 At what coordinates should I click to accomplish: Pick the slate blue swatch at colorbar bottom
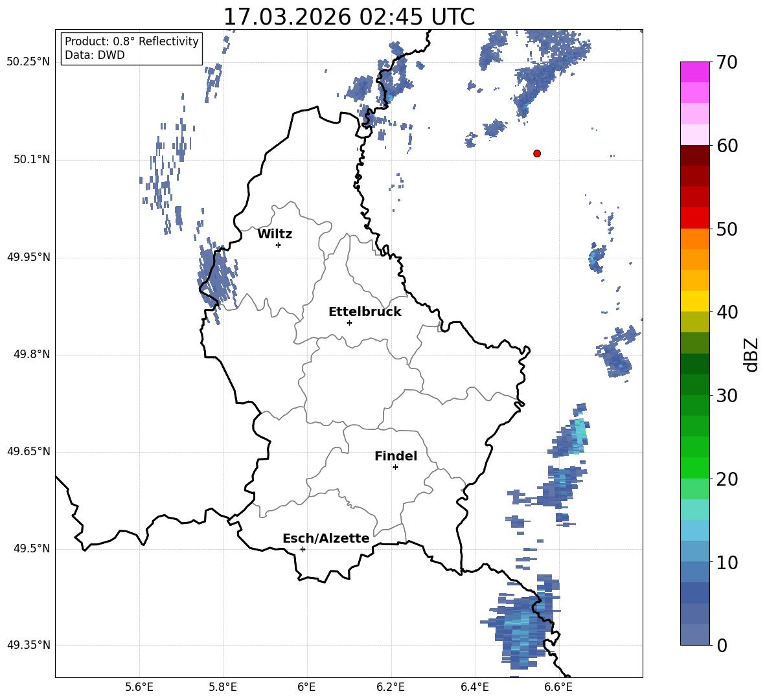694,635
